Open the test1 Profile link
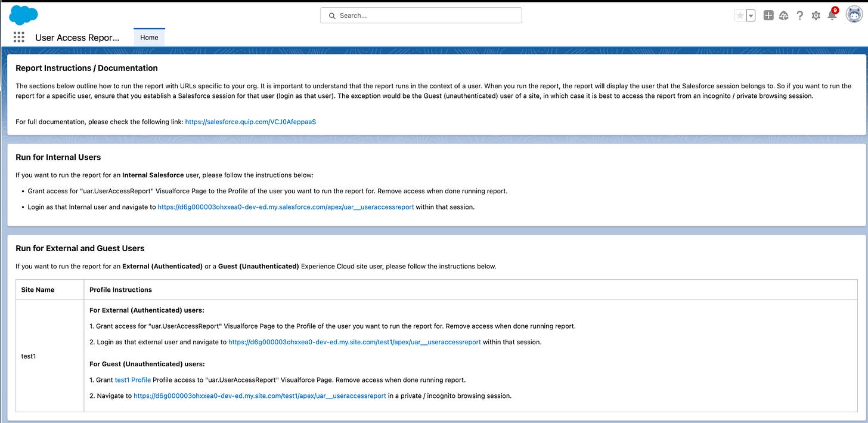This screenshot has height=423, width=868. pyautogui.click(x=133, y=380)
